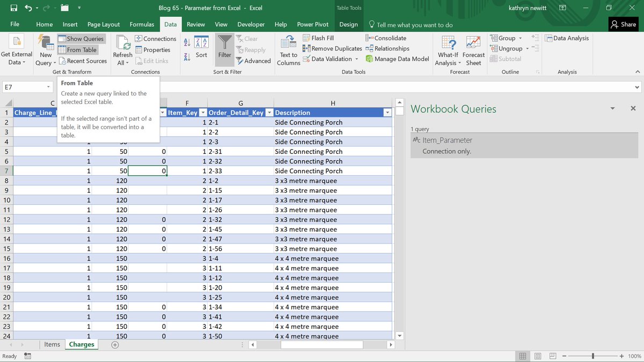Image resolution: width=644 pixels, height=362 pixels.
Task: Open the Power Pivot tab
Action: [x=312, y=24]
